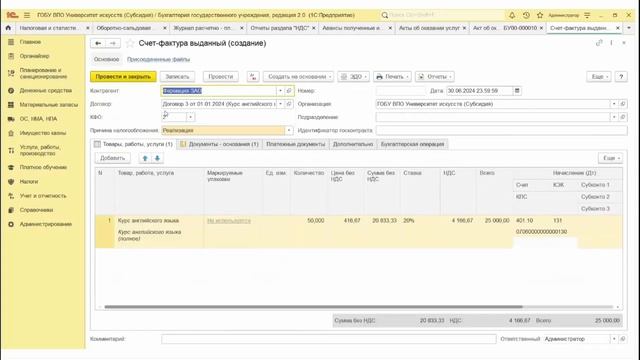This screenshot has width=640, height=360.
Task: Expand the Организация dropdown list
Action: pyautogui.click(x=614, y=104)
